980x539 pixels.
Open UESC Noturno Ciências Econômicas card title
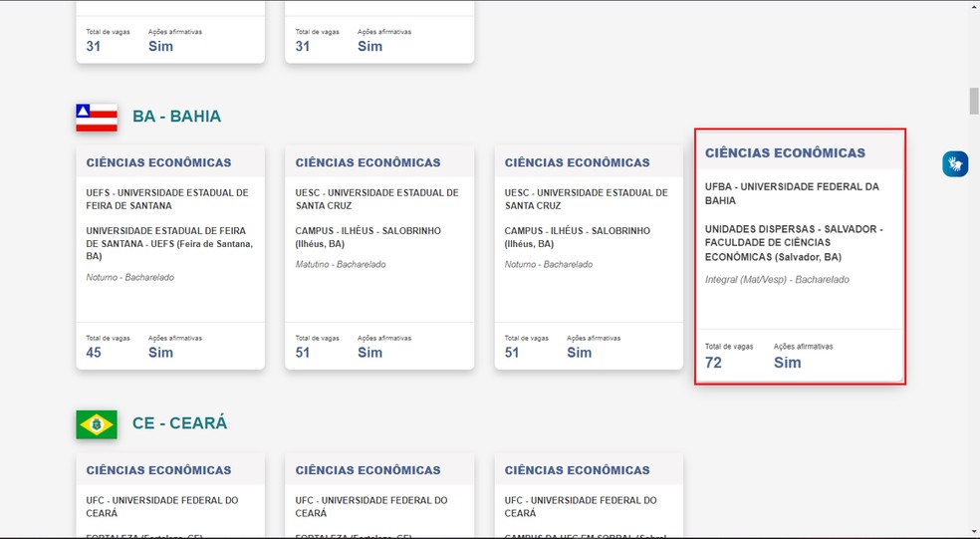577,162
